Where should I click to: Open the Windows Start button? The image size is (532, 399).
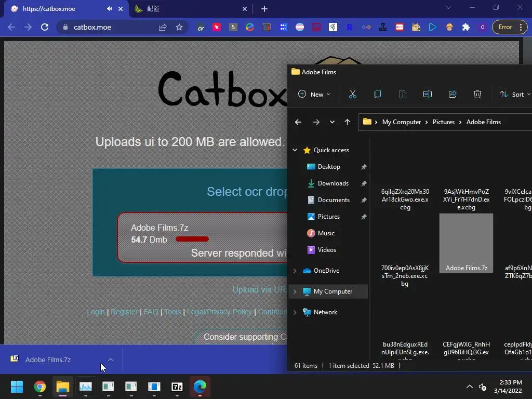(17, 387)
